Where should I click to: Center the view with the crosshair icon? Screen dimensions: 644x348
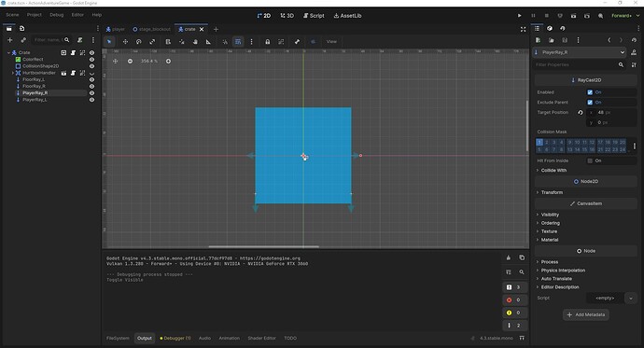click(116, 62)
